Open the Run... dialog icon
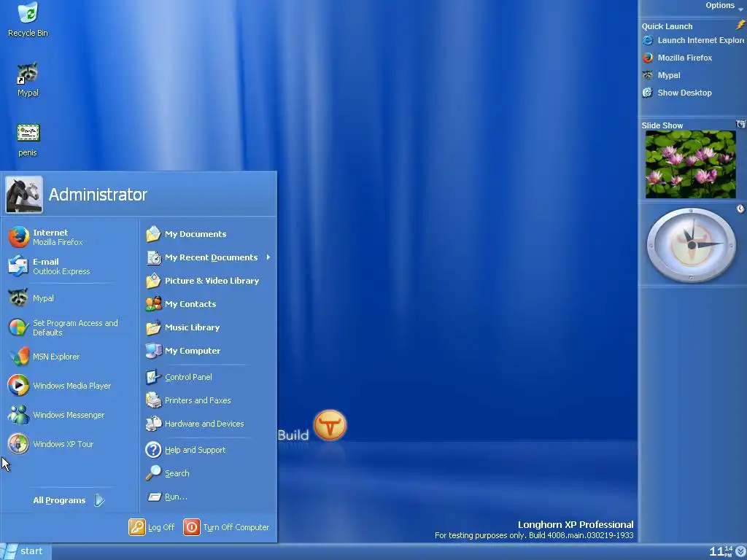Image resolution: width=747 pixels, height=560 pixels. [155, 497]
